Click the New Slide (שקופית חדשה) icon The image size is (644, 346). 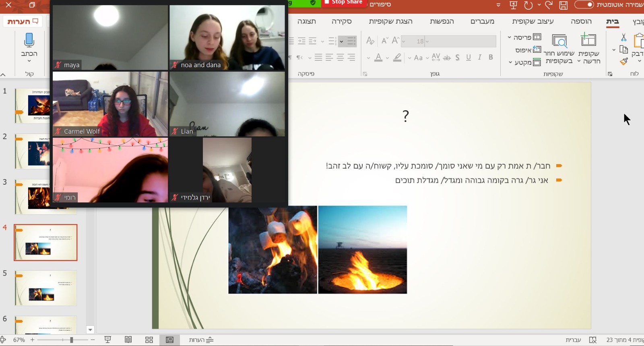tap(588, 40)
